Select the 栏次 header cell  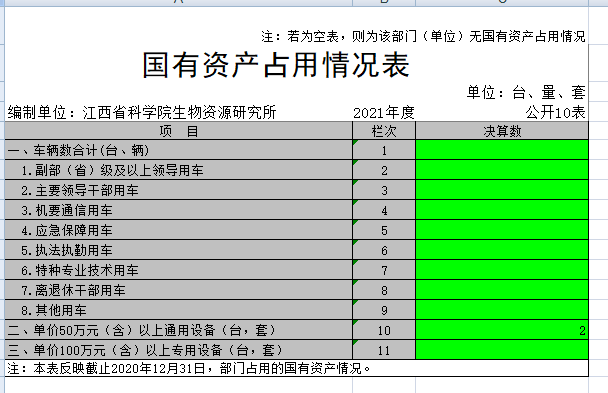384,131
